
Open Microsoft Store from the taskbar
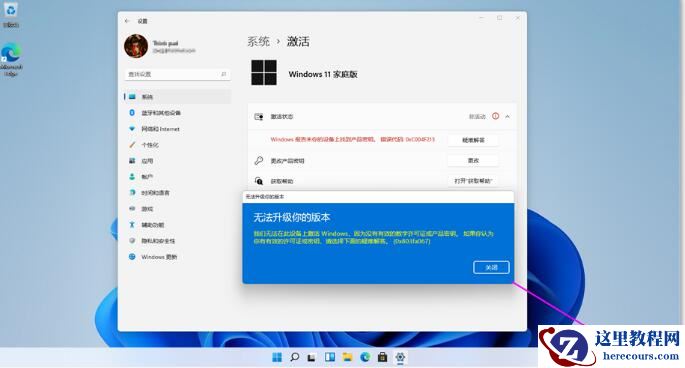point(382,358)
